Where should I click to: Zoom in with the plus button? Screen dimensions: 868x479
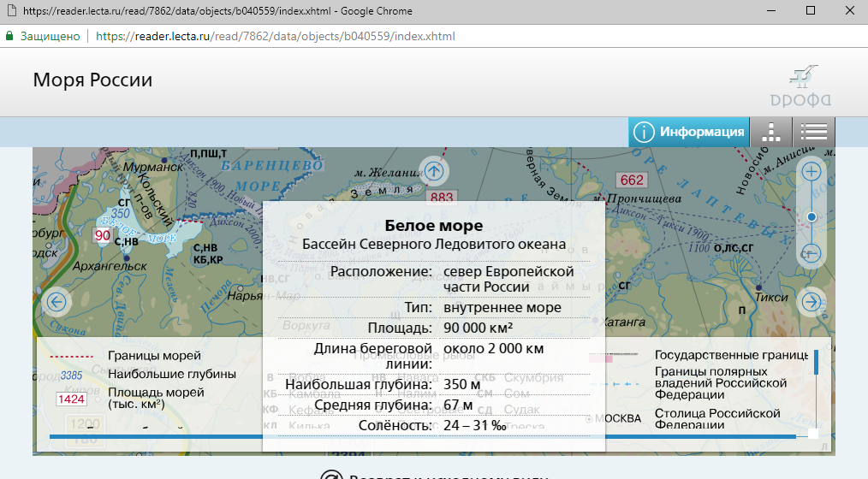(812, 172)
